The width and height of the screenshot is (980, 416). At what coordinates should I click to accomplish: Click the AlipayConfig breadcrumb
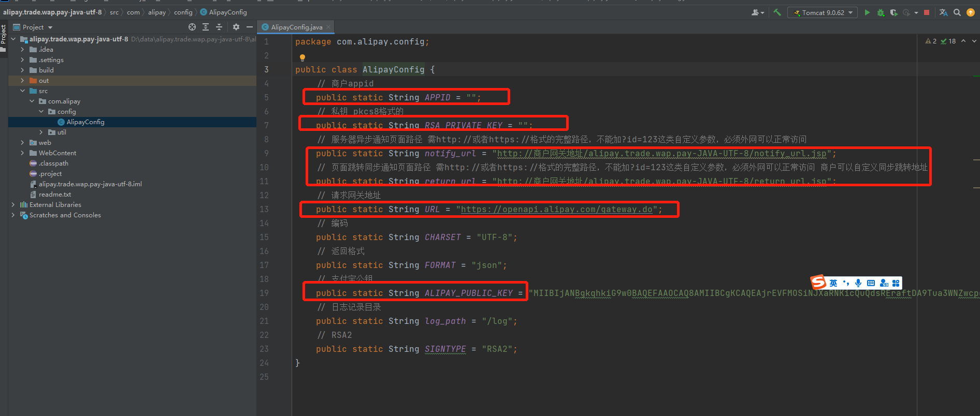click(x=223, y=12)
